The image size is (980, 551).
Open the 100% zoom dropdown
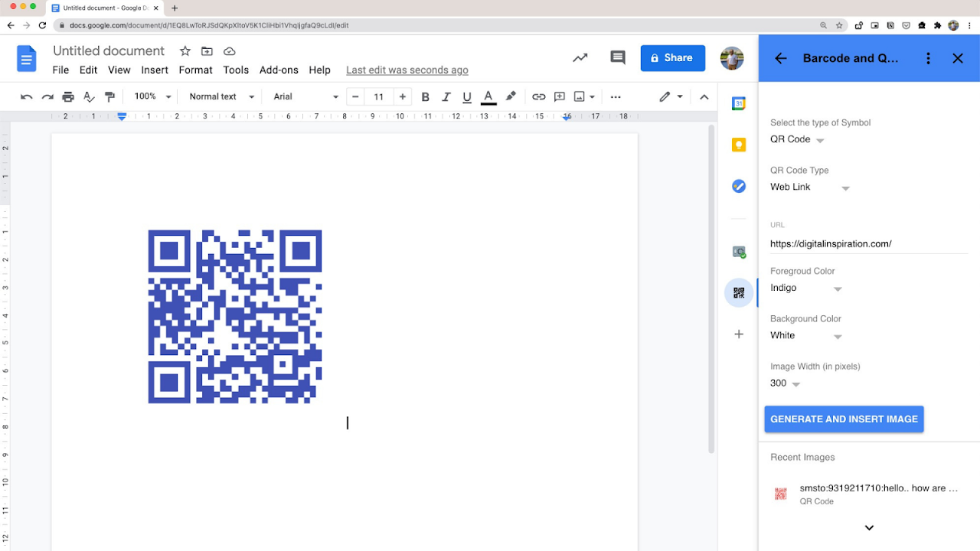(x=152, y=96)
